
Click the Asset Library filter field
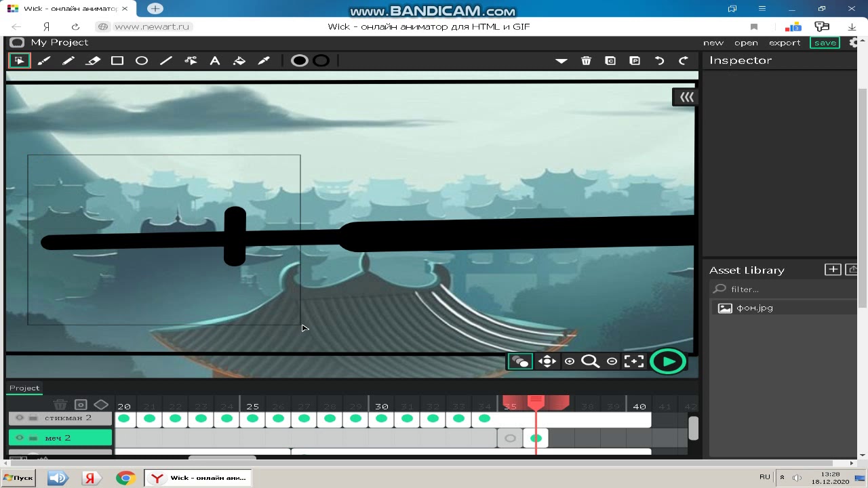pyautogui.click(x=783, y=289)
